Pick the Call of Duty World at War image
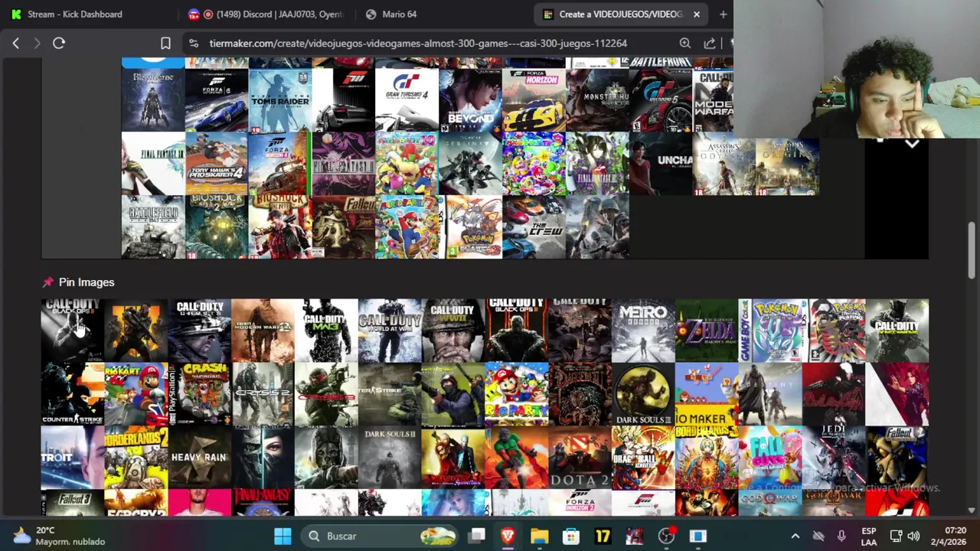The width and height of the screenshot is (980, 551). tap(390, 331)
